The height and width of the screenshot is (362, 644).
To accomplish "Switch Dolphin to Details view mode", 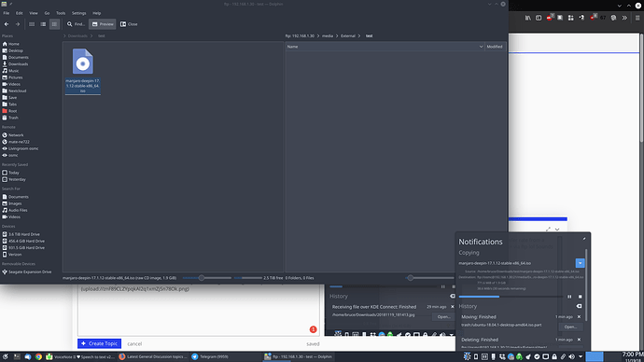I will (x=54, y=24).
